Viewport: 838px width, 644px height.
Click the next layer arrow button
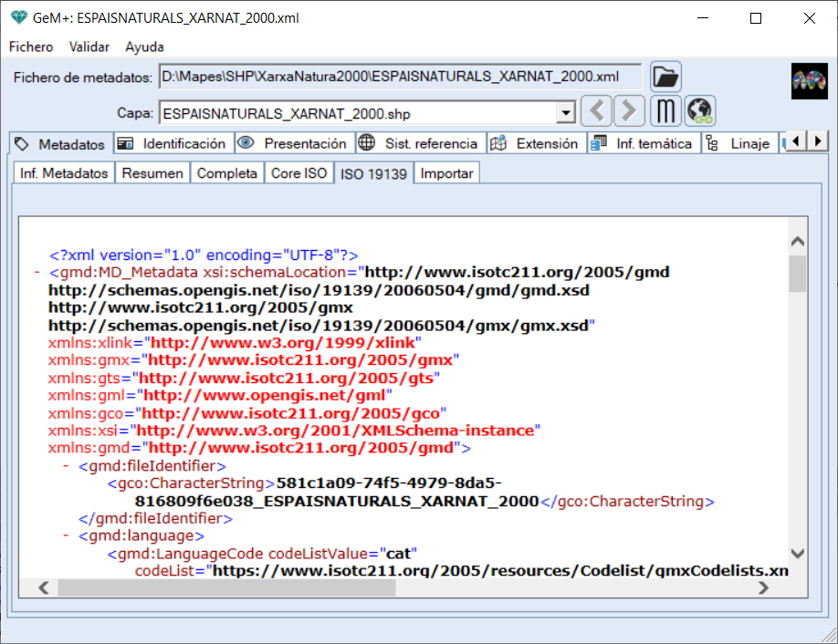(628, 113)
